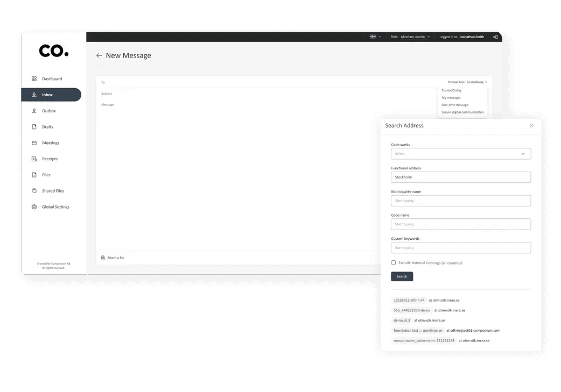The width and height of the screenshot is (561, 392).
Task: Open Global Settings gear icon
Action: (x=34, y=207)
